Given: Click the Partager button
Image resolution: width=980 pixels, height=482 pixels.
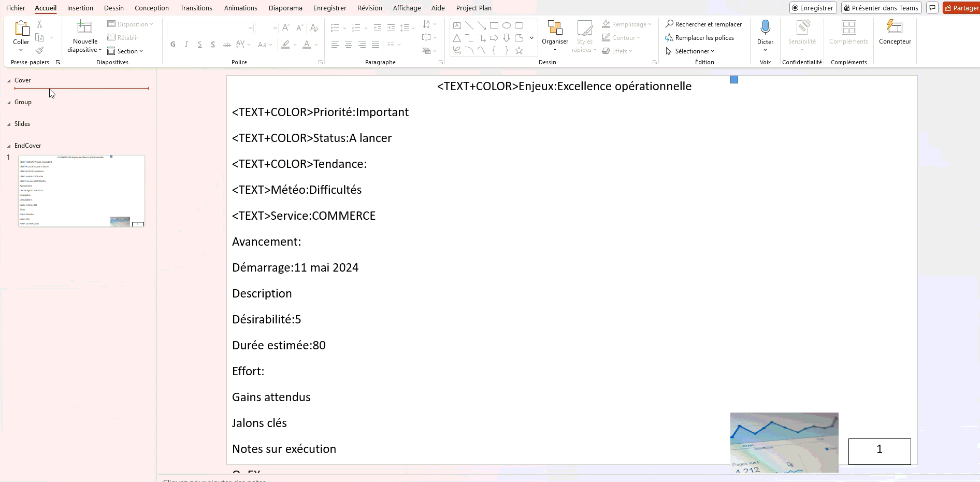Looking at the screenshot, I should pos(961,8).
